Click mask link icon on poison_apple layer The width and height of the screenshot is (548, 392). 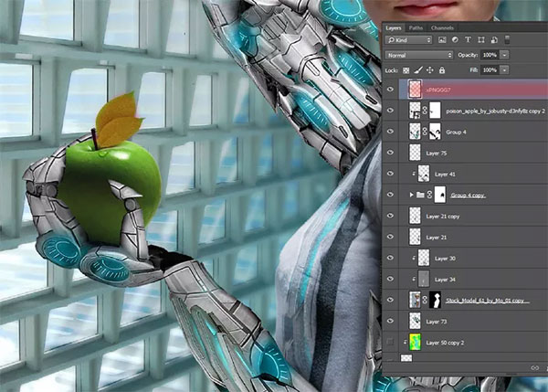tap(425, 111)
